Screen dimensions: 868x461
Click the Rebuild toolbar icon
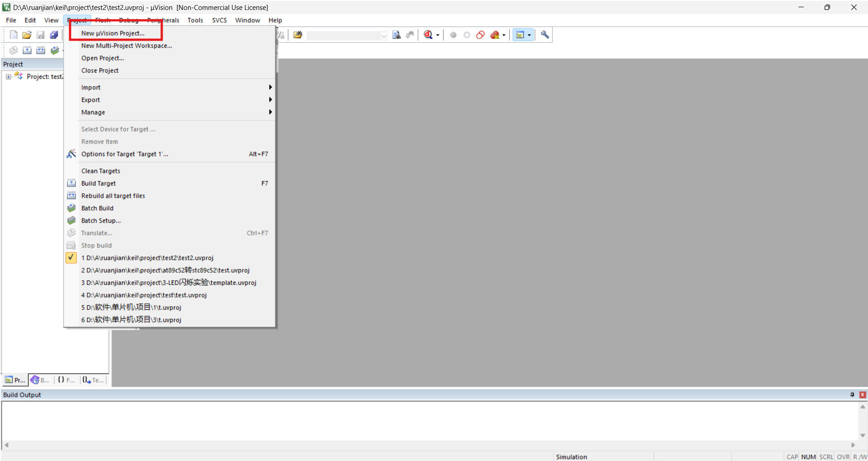pyautogui.click(x=41, y=50)
